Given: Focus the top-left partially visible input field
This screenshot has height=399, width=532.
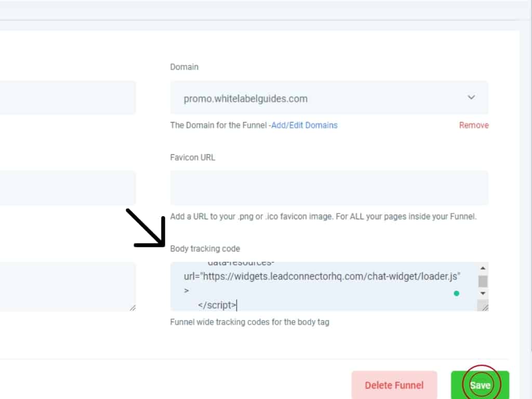Looking at the screenshot, I should 68,97.
